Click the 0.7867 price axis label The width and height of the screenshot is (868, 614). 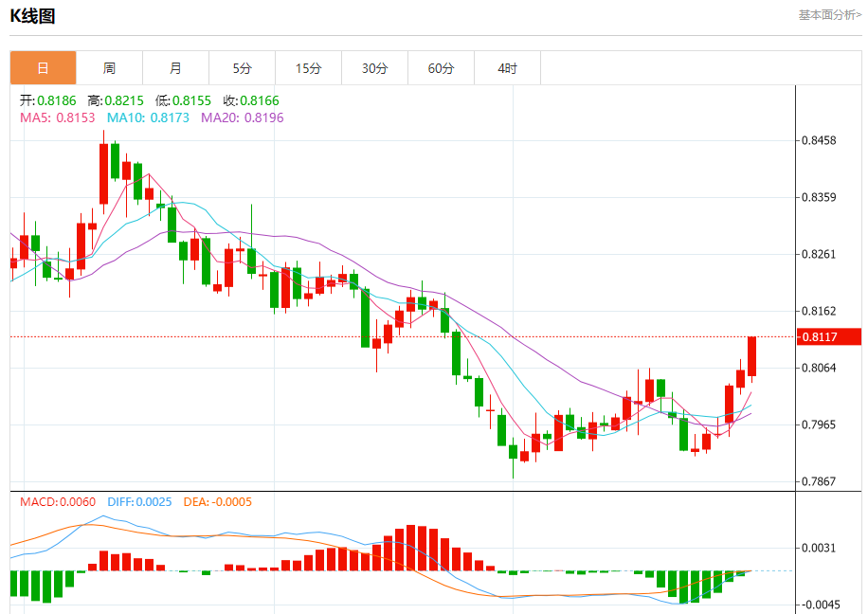(x=819, y=481)
